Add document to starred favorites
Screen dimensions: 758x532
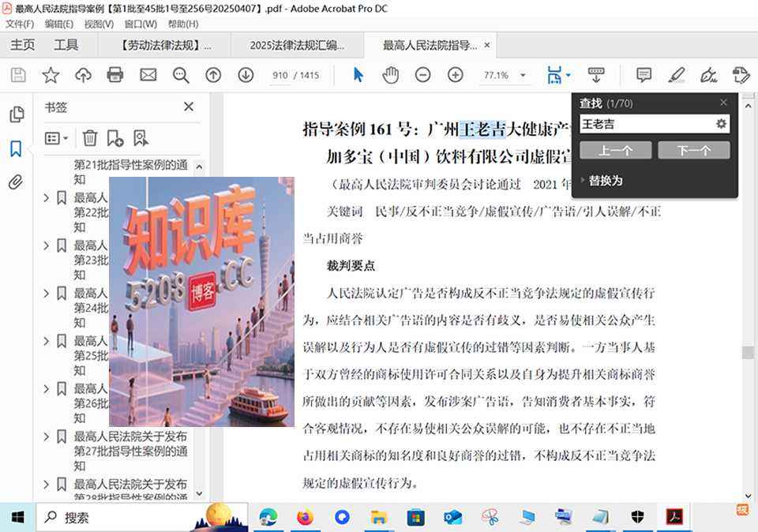pyautogui.click(x=51, y=75)
